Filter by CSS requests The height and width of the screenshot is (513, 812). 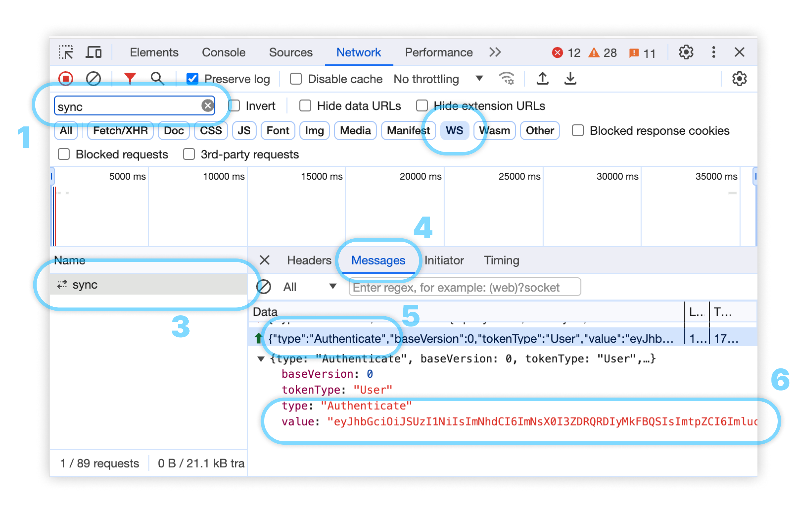pyautogui.click(x=211, y=130)
